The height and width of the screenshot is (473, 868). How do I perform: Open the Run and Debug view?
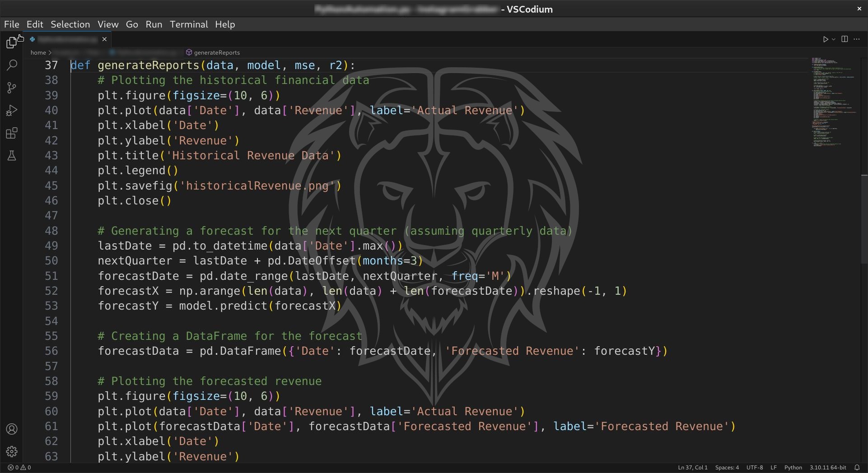click(x=12, y=111)
